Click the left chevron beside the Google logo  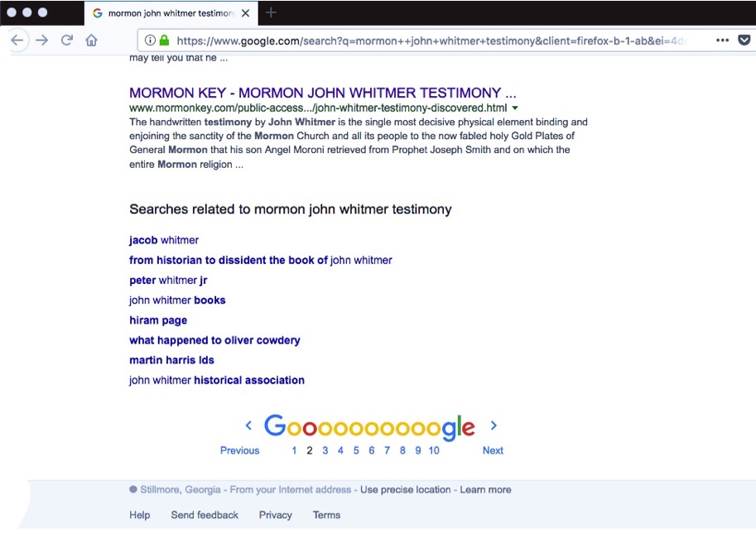(x=248, y=425)
